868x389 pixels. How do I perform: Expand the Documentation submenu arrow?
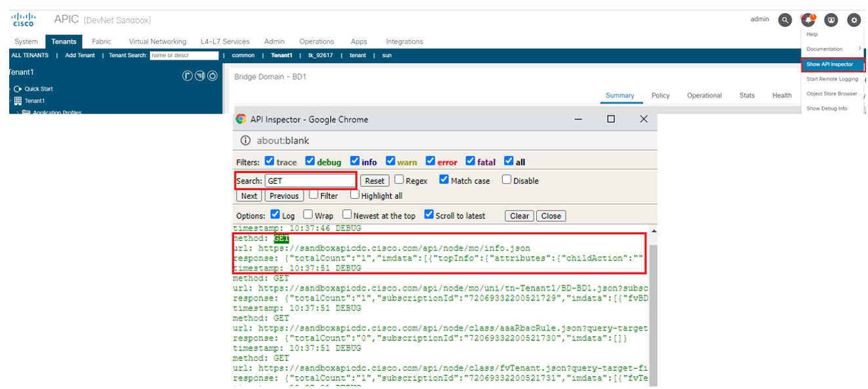point(859,49)
